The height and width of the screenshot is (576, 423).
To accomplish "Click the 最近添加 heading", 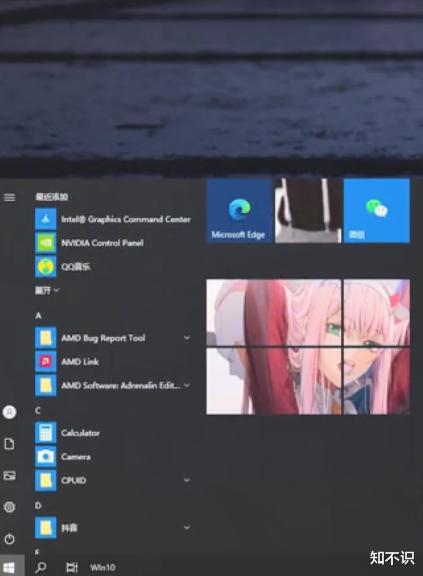I will tap(52, 197).
